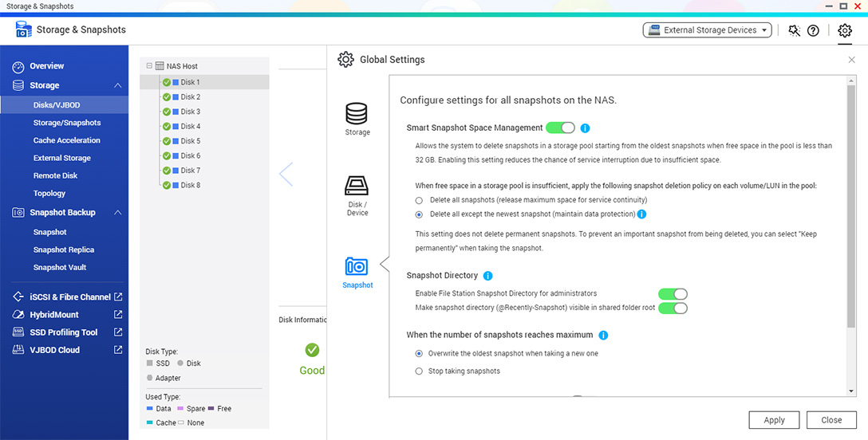
Task: Open the External Storage Devices dropdown
Action: [x=708, y=30]
